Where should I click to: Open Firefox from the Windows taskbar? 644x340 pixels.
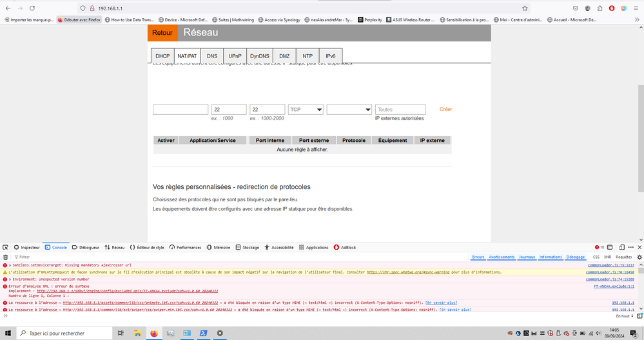tap(154, 333)
